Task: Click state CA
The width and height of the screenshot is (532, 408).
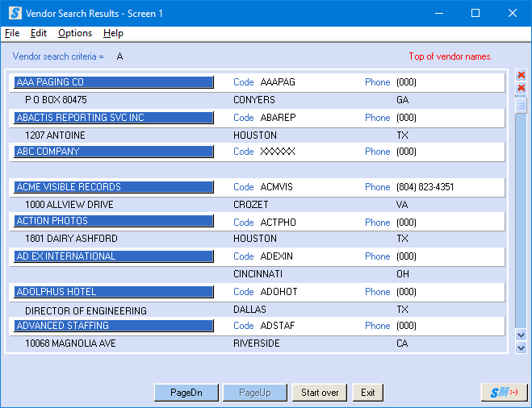Action: (x=402, y=343)
